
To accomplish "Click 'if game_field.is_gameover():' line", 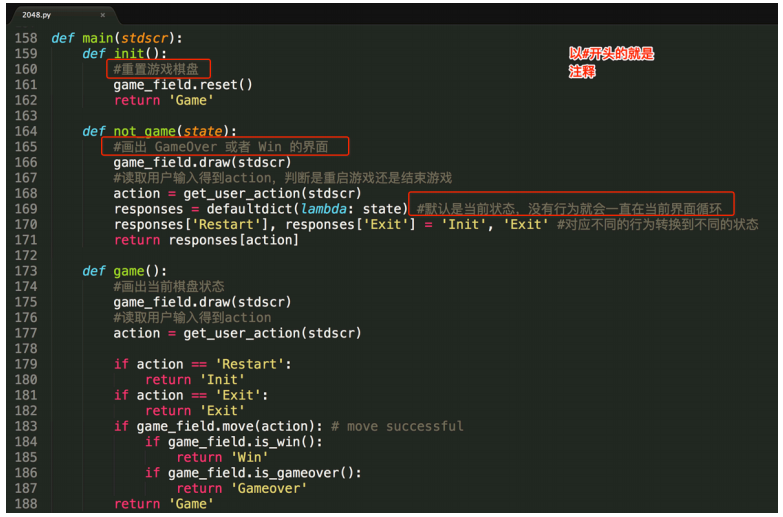I will click(x=253, y=473).
